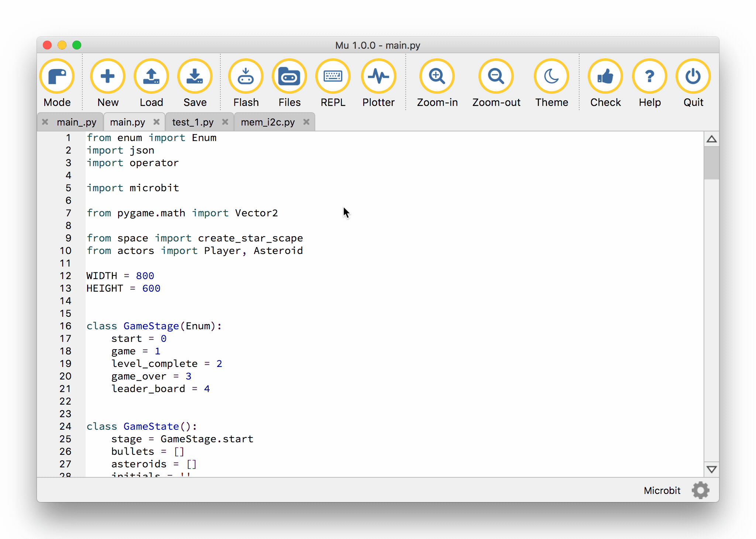Viewport: 756px width, 539px height.
Task: Toggle the Theme moon icon
Action: 551,77
